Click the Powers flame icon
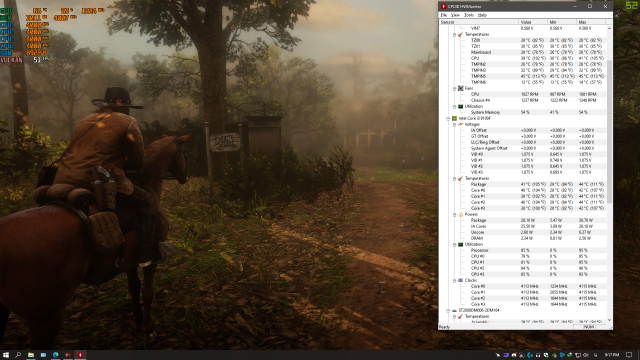The image size is (640, 360). point(460,214)
